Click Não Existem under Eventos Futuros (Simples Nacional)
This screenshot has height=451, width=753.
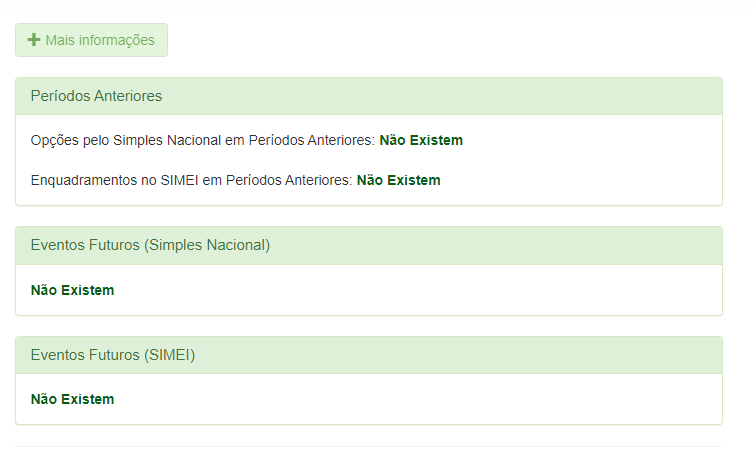(x=72, y=290)
